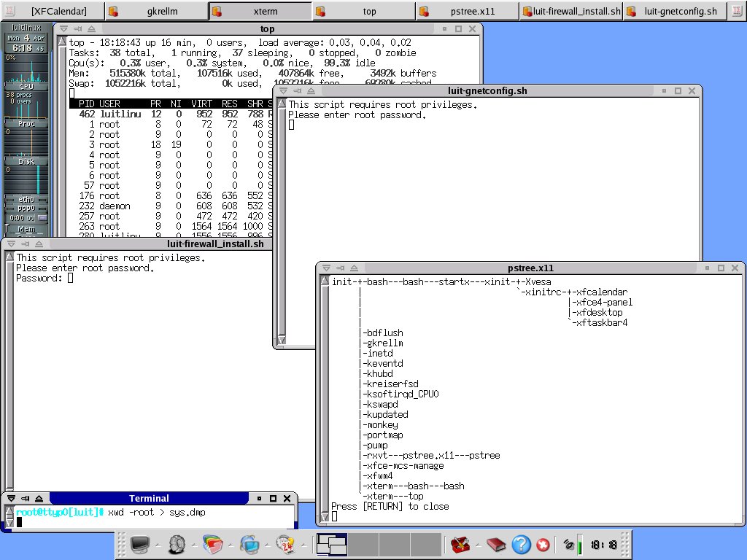
Task: Click the blue question mark help icon
Action: pyautogui.click(x=521, y=544)
